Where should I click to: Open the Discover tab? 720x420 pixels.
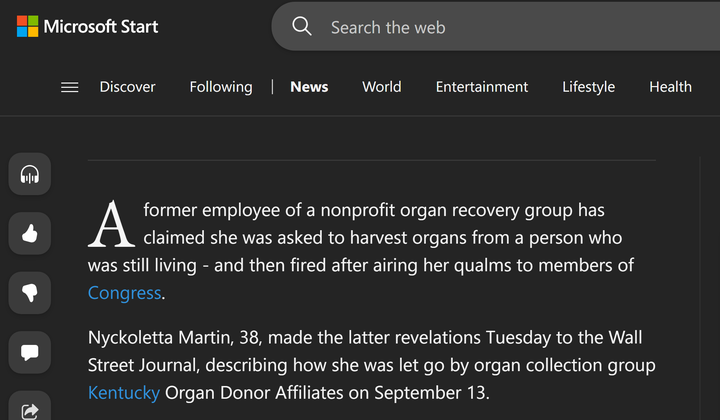click(127, 87)
